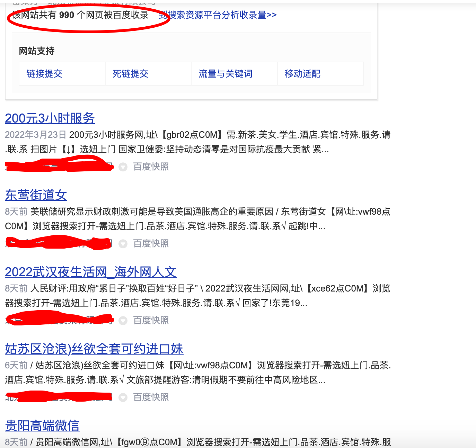Image resolution: width=476 pixels, height=448 pixels.
Task: Open the 死链提交 link
Action: (x=130, y=74)
